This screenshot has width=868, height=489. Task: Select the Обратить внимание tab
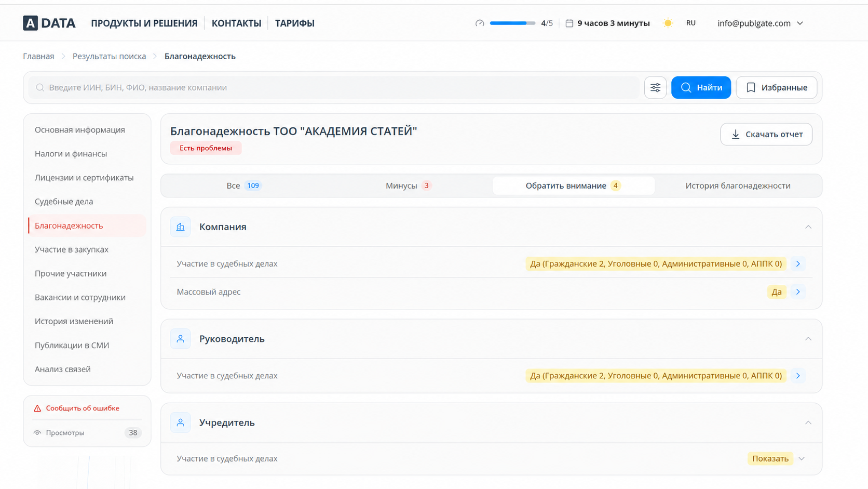[x=573, y=186]
